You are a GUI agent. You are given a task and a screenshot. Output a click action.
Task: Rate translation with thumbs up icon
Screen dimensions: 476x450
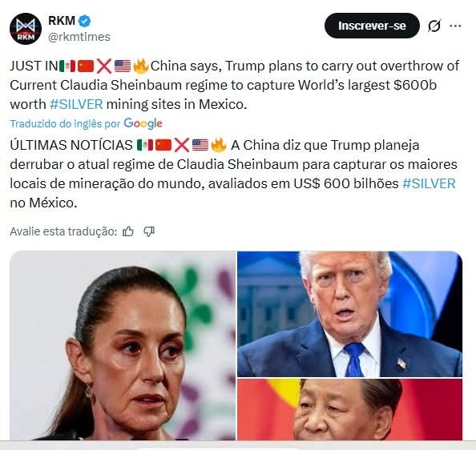(128, 231)
